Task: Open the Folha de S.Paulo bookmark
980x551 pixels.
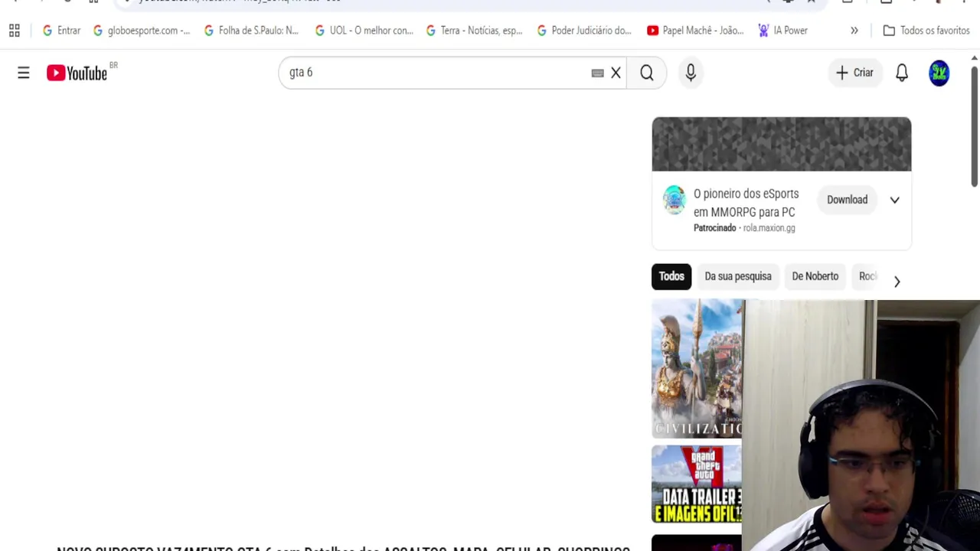Action: tap(251, 31)
